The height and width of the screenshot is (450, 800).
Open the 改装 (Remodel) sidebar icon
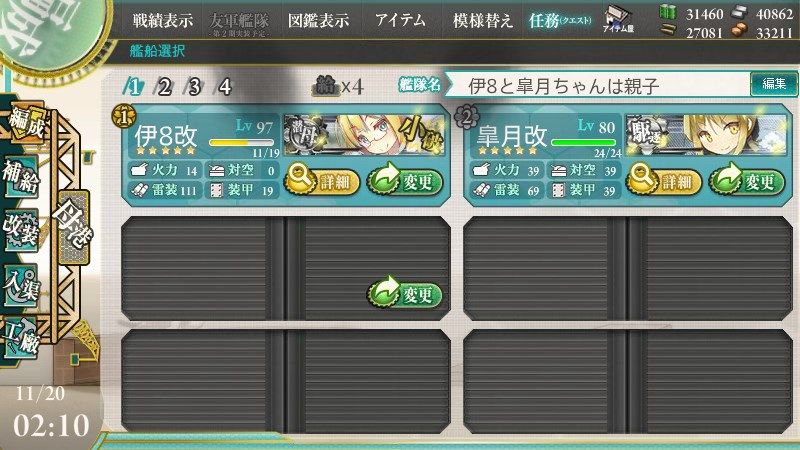21,230
